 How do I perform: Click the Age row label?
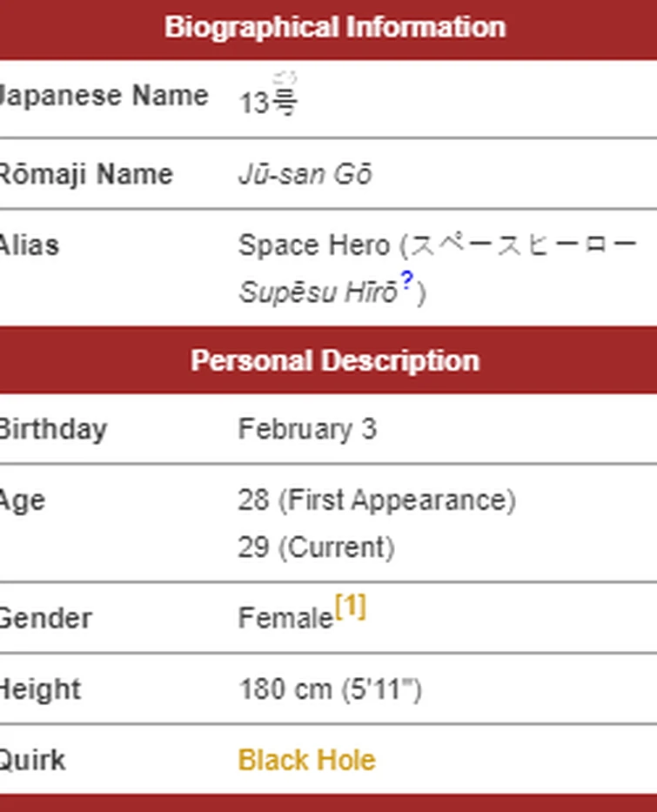tap(23, 501)
